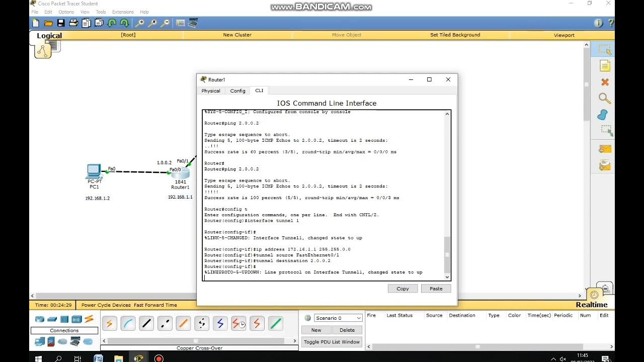Select the Wireless Devices category
Image resolution: width=644 pixels, height=362 pixels.
click(x=76, y=319)
